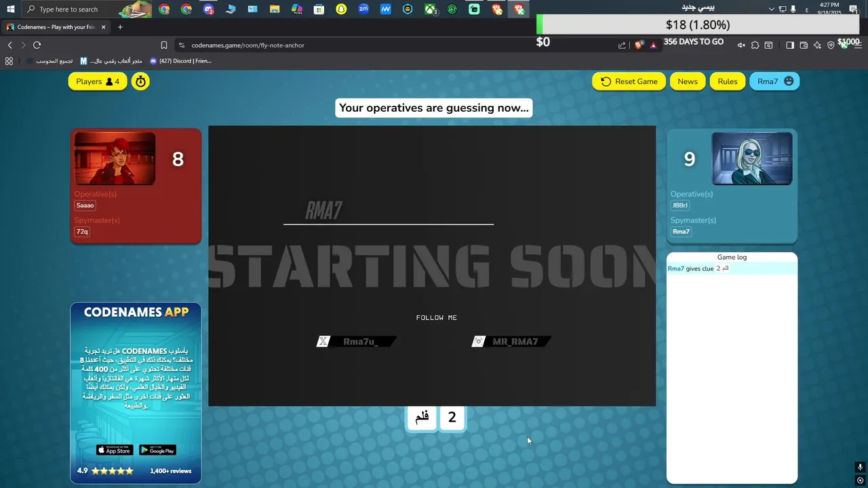Click the system tray microphone icon
The height and width of the screenshot is (488, 868).
(x=793, y=9)
